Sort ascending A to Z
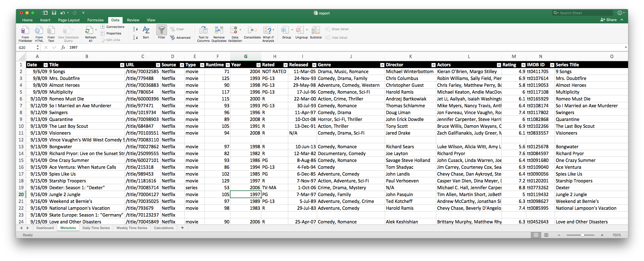Viewport: 644px width, 261px height. (135, 29)
